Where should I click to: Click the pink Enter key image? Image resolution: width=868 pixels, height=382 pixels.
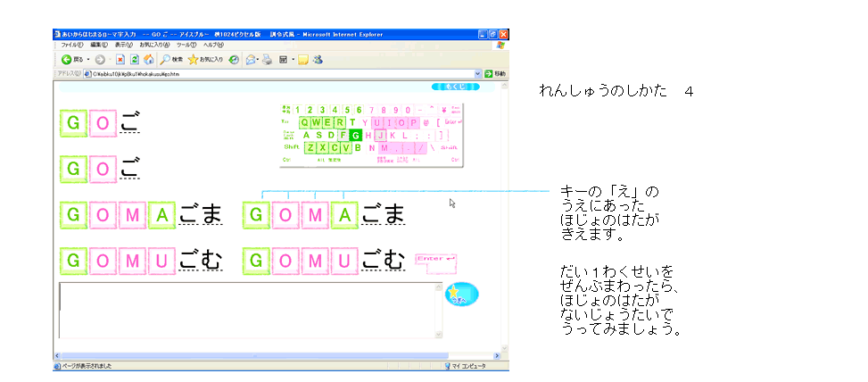tap(436, 259)
